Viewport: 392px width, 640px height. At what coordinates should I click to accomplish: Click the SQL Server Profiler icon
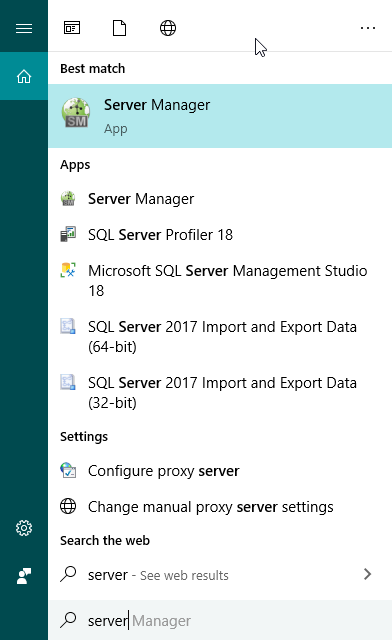[68, 234]
